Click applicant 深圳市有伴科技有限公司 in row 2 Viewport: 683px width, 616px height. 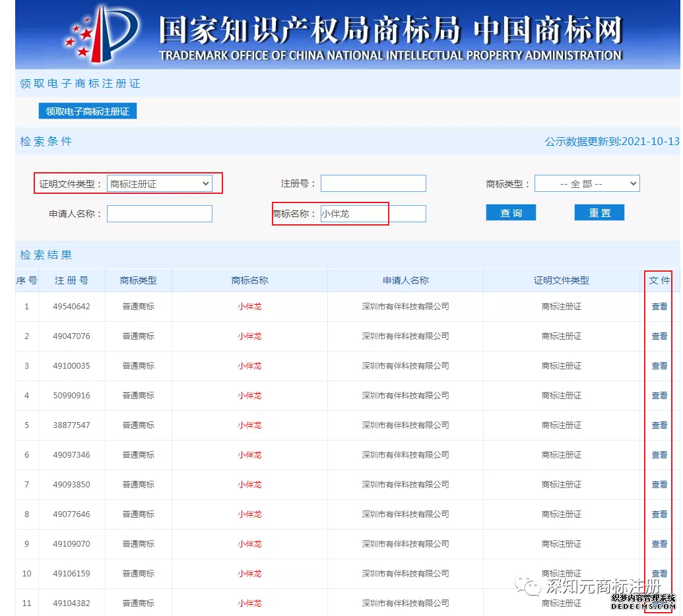[x=406, y=336]
